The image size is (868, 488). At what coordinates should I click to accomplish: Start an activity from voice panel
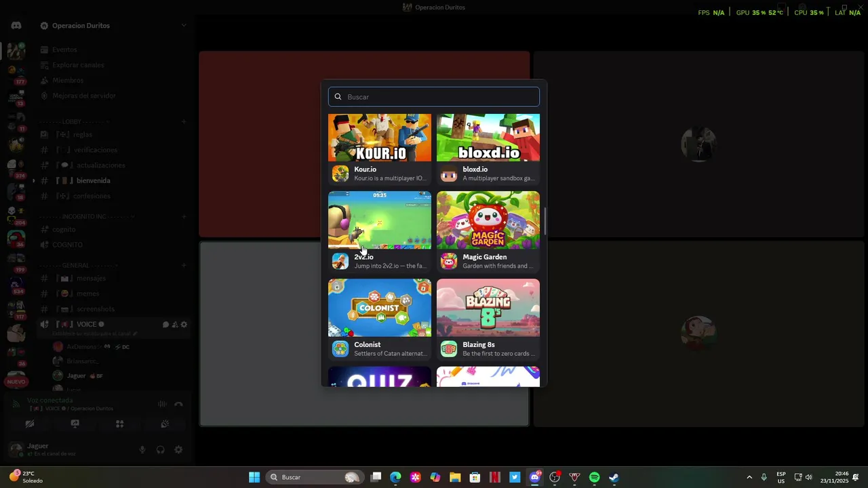pyautogui.click(x=119, y=424)
